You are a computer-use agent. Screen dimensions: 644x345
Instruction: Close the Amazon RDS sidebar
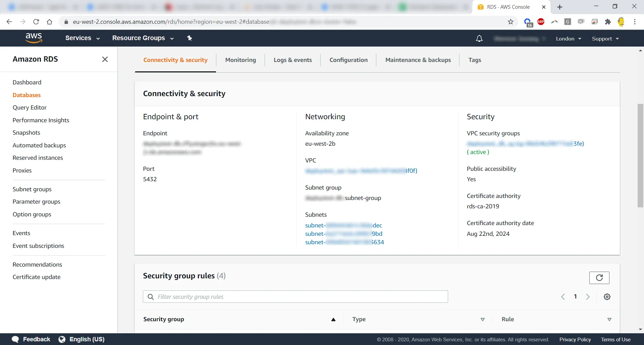pos(105,59)
